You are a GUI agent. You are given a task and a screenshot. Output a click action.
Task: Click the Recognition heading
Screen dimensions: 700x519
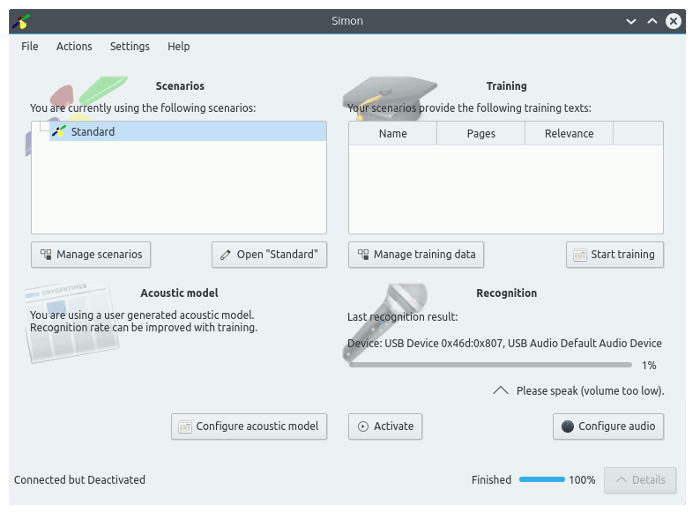tap(506, 293)
